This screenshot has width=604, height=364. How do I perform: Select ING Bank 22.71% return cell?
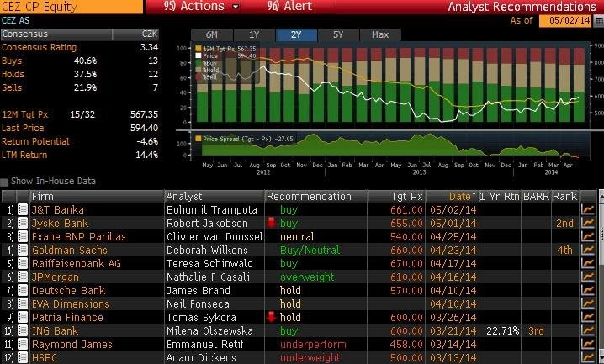pos(502,331)
